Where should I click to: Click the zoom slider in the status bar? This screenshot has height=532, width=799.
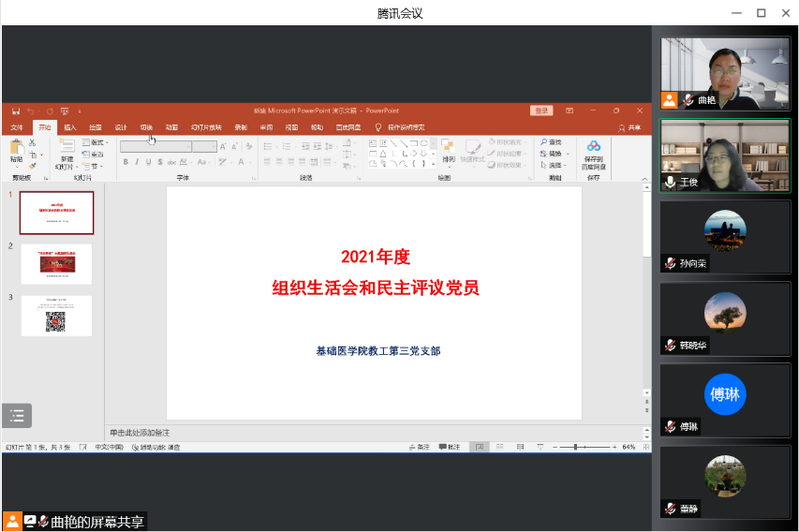pos(575,447)
